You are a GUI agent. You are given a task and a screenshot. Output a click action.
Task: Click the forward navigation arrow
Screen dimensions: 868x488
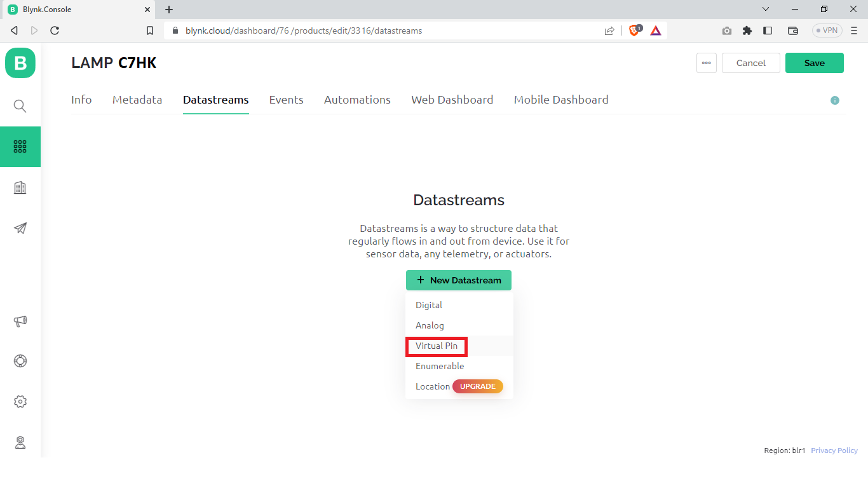tap(34, 30)
